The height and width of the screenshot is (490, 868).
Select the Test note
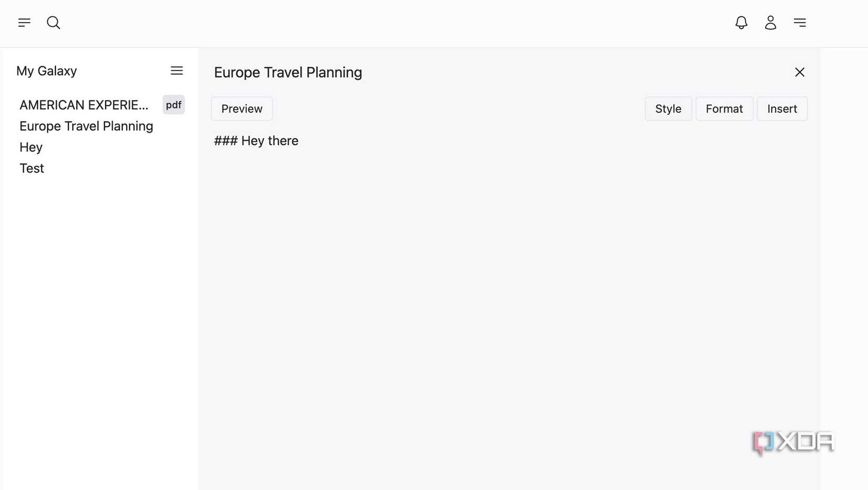coord(31,168)
